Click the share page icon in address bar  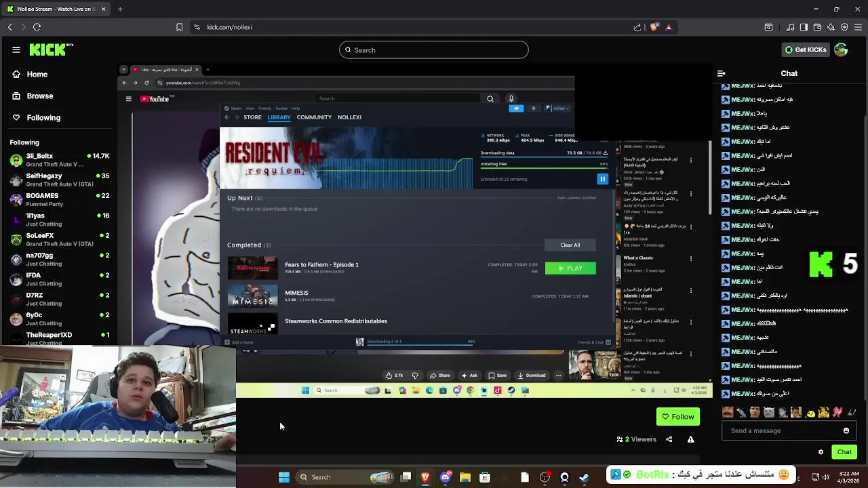[x=637, y=27]
